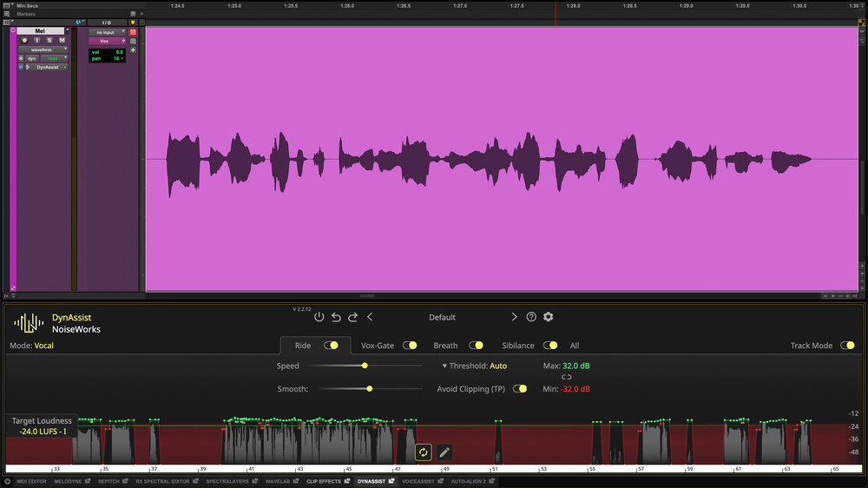
Task: Click the Mel track name field
Action: (41, 30)
